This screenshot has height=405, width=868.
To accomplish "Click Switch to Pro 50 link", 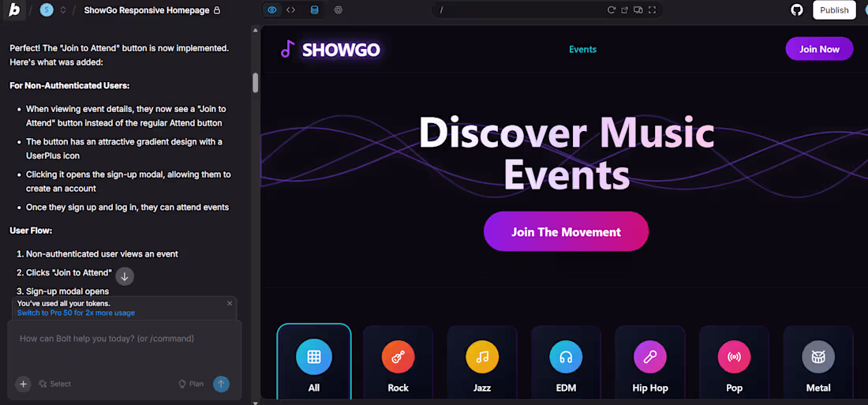I will click(x=76, y=313).
